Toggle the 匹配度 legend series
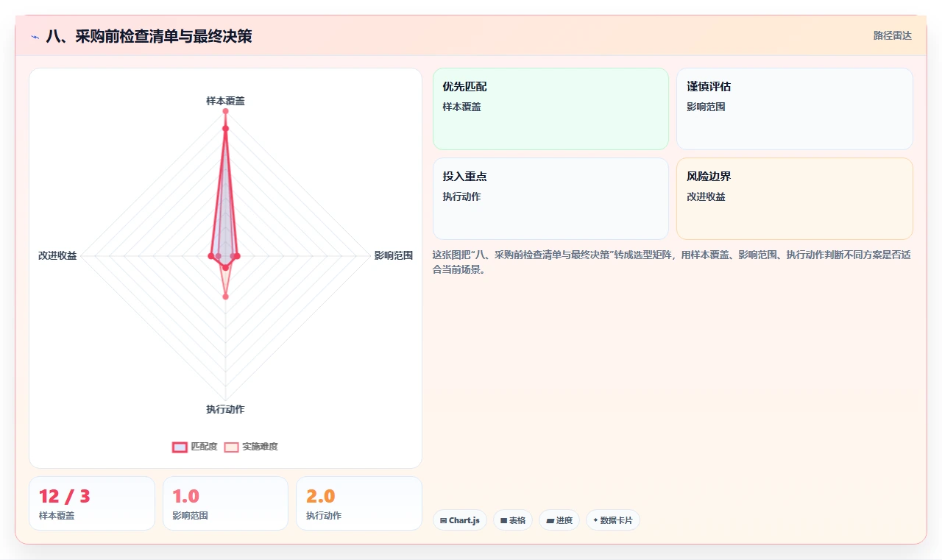This screenshot has height=560, width=942. pos(195,447)
